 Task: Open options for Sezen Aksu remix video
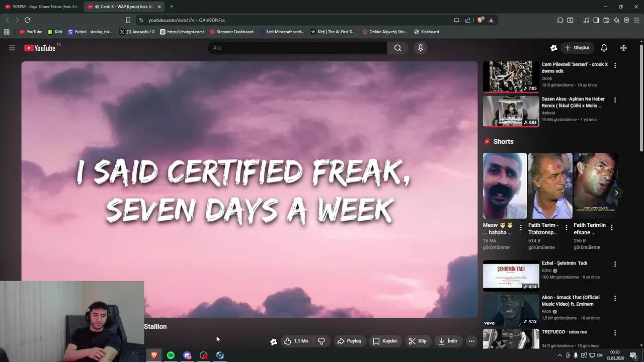[615, 100]
